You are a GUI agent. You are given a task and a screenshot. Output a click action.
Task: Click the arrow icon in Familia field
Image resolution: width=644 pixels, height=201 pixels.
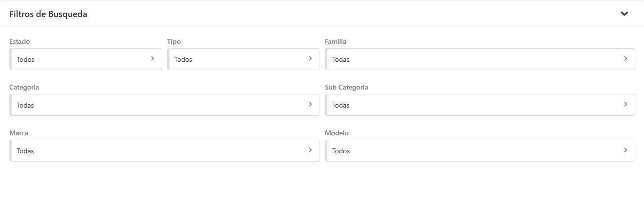[626, 58]
